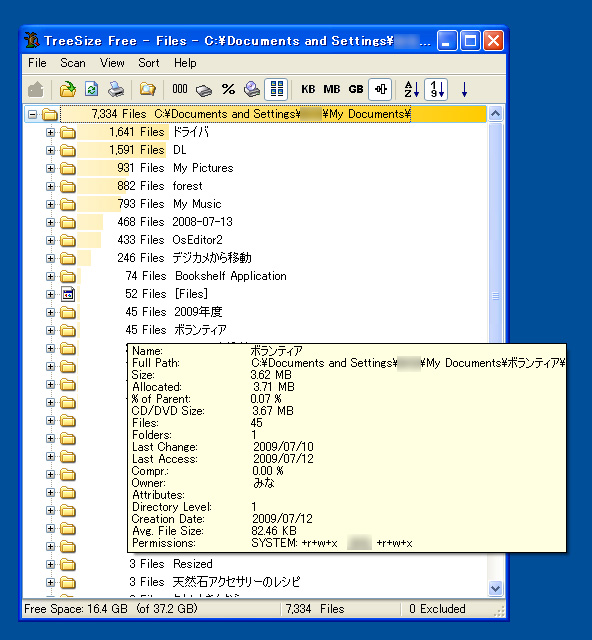
Task: Click the 0 Excluded status bar entry
Action: pos(437,609)
